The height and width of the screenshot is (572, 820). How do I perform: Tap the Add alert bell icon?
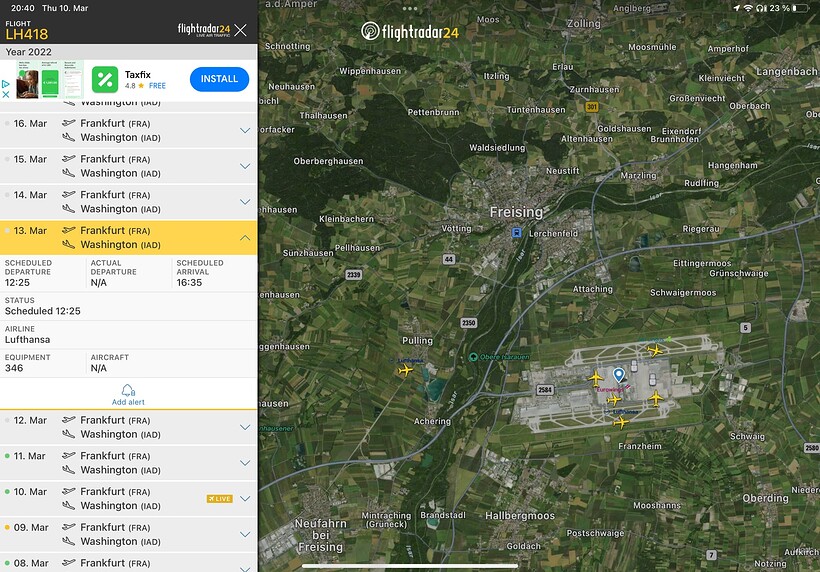tap(128, 390)
